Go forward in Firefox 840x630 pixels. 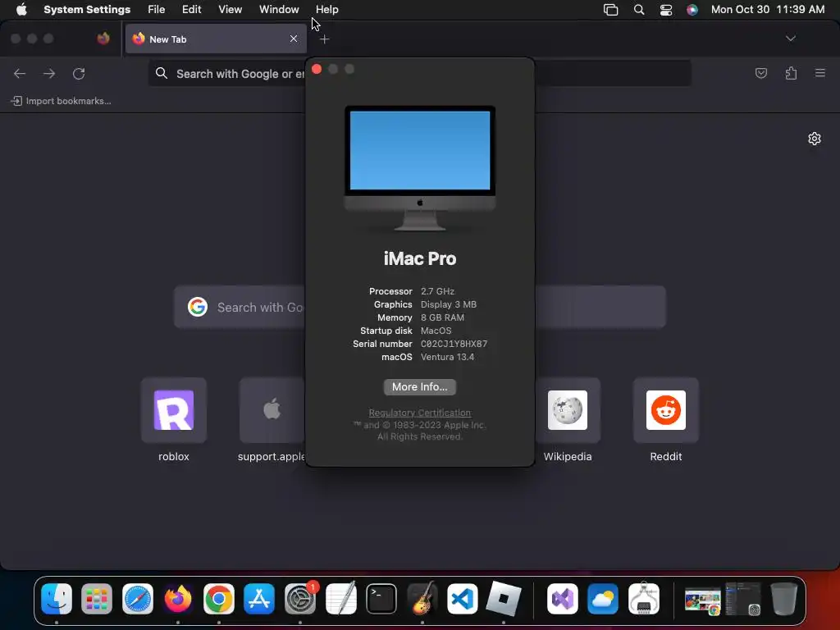(49, 73)
